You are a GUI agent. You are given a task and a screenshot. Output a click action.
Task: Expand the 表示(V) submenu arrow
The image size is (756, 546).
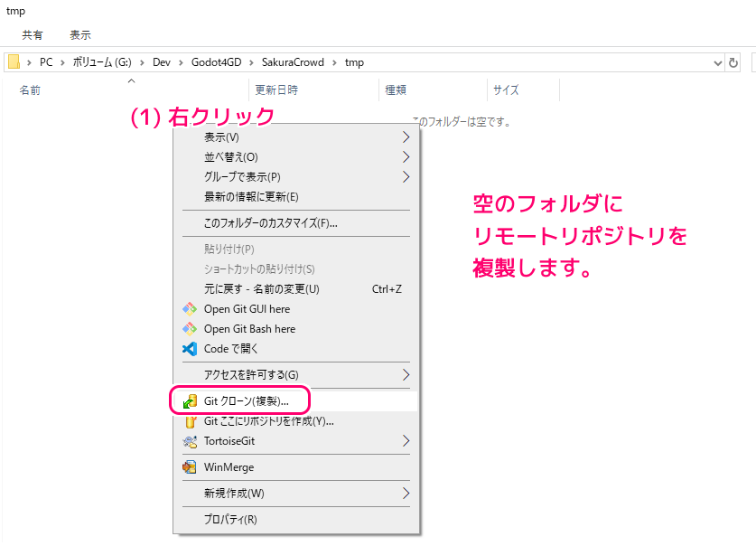point(406,137)
